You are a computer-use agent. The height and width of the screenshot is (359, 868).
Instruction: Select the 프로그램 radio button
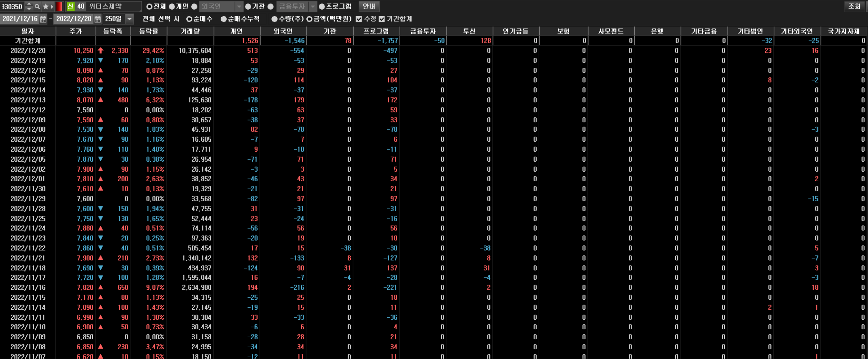pyautogui.click(x=322, y=7)
